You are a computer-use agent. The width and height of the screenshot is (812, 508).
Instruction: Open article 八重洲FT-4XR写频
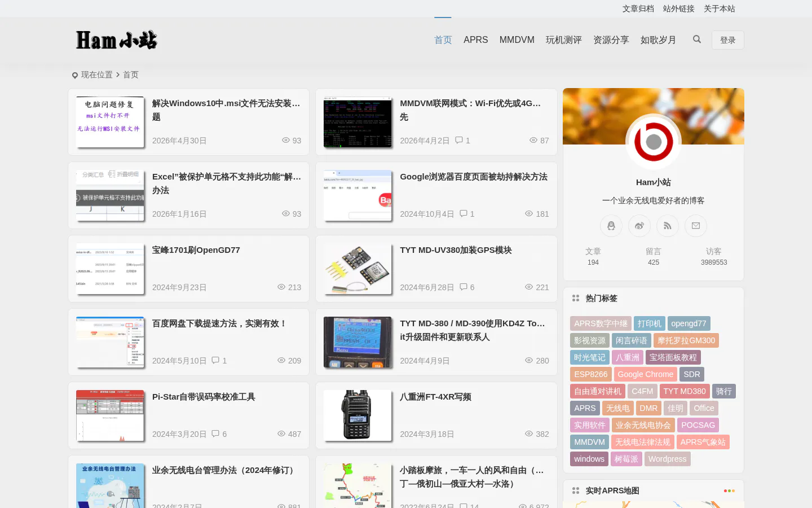(x=436, y=397)
